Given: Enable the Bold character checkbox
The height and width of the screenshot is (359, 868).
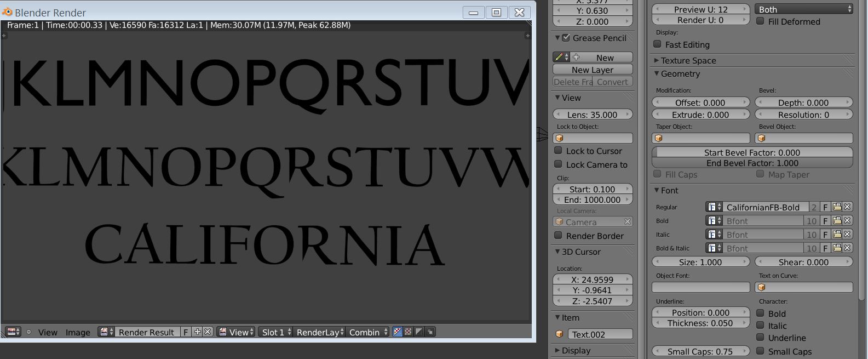Looking at the screenshot, I should tap(760, 313).
